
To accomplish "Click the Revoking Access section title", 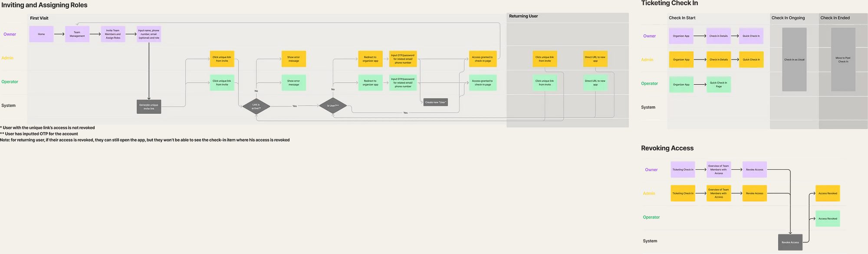I will click(667, 148).
